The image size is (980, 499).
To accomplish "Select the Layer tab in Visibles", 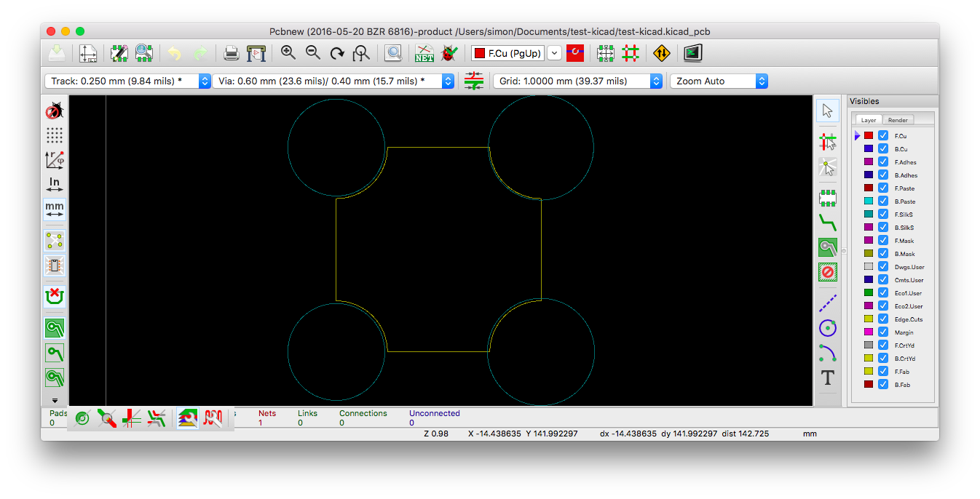I will click(x=869, y=120).
